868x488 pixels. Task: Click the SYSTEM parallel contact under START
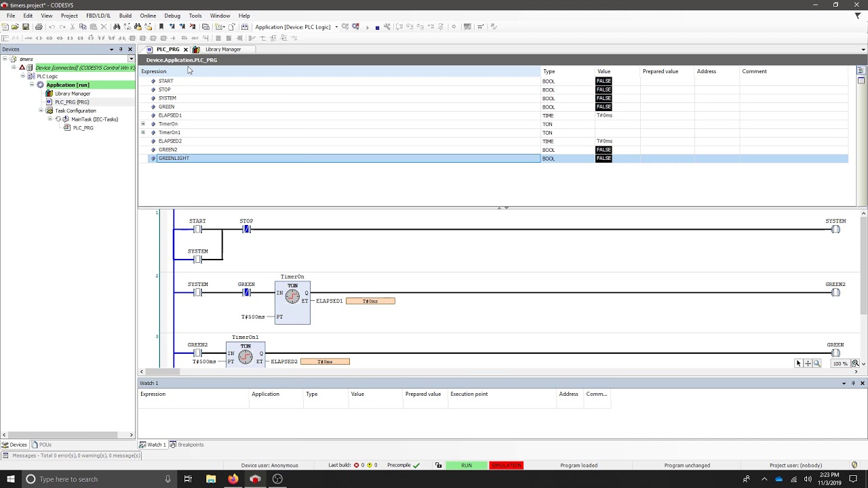click(x=197, y=259)
